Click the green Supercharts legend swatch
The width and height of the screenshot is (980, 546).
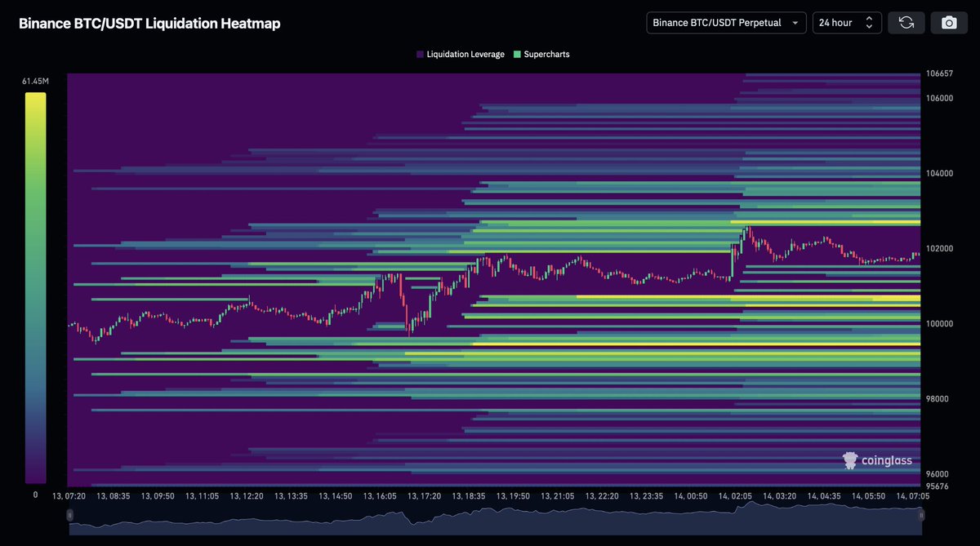517,55
